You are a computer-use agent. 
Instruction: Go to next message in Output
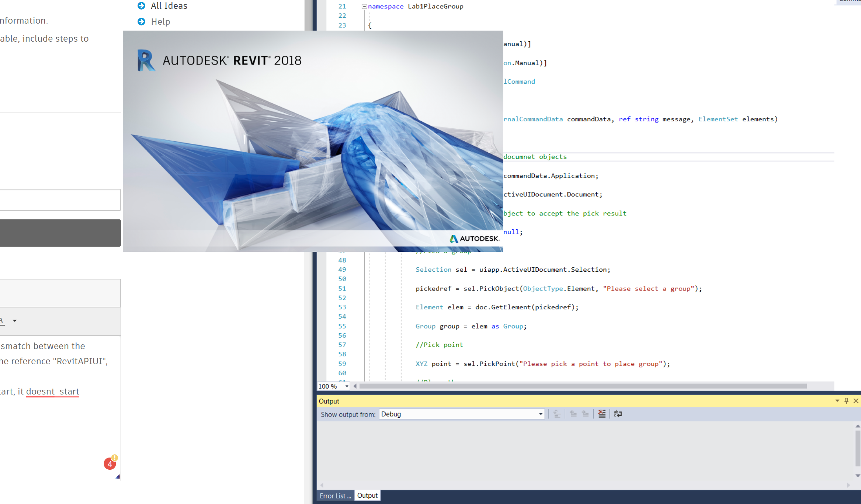click(586, 414)
